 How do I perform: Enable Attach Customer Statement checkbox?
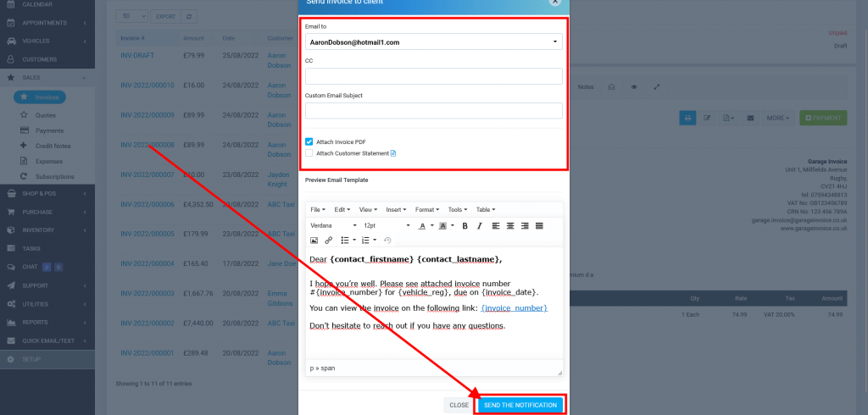pos(309,153)
